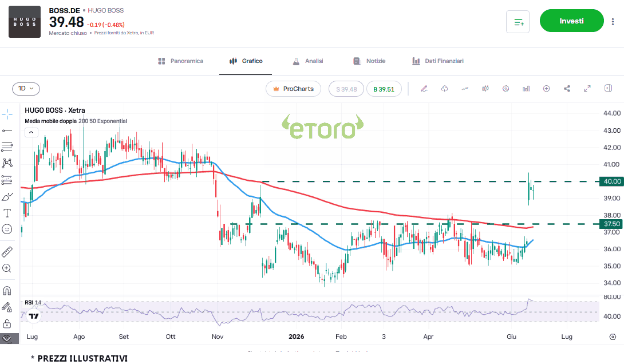Open the Dati Finanziari tab
This screenshot has height=364, width=624.
click(x=438, y=61)
